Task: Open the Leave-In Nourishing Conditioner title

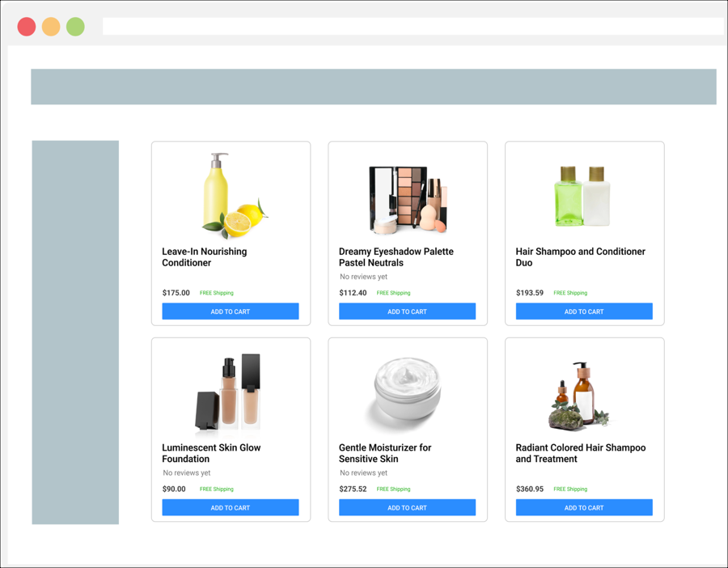Action: click(205, 256)
